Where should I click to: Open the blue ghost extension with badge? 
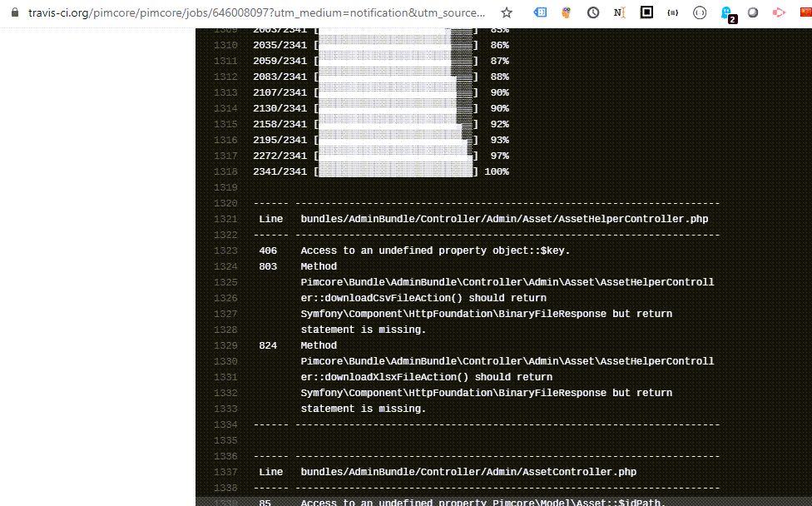click(725, 12)
